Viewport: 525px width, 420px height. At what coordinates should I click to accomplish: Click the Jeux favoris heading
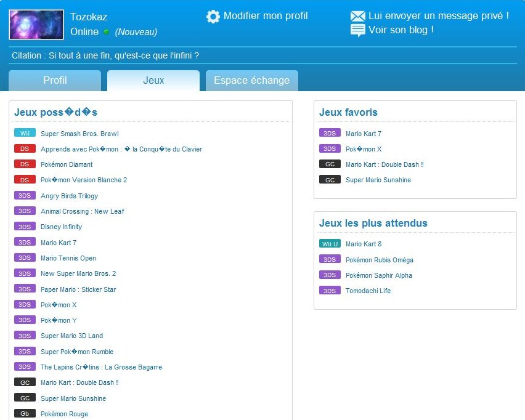tap(348, 112)
